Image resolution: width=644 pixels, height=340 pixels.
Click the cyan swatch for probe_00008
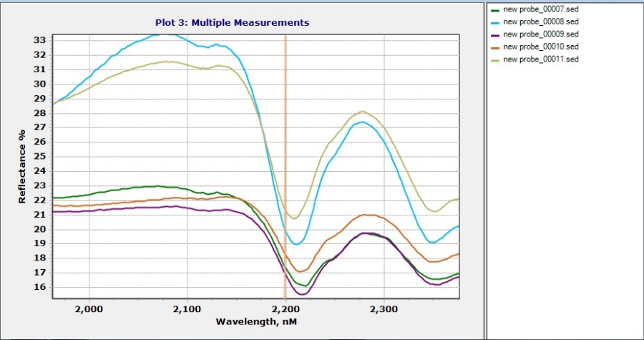(x=494, y=22)
